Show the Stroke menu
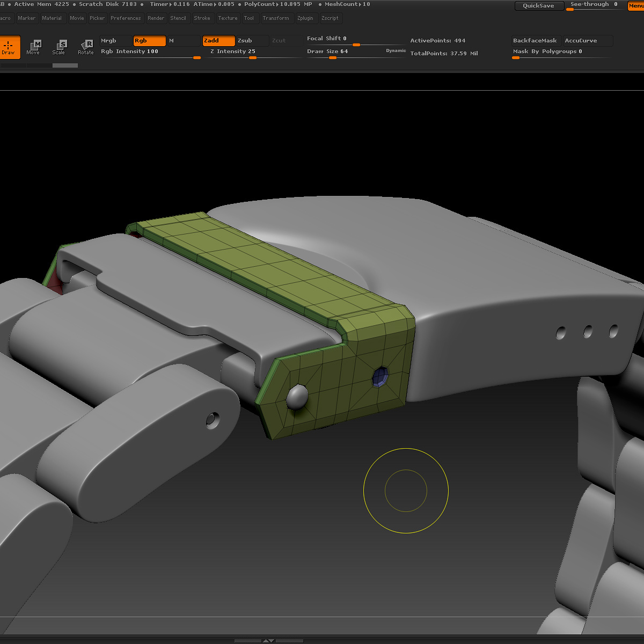This screenshot has height=644, width=644. click(202, 18)
